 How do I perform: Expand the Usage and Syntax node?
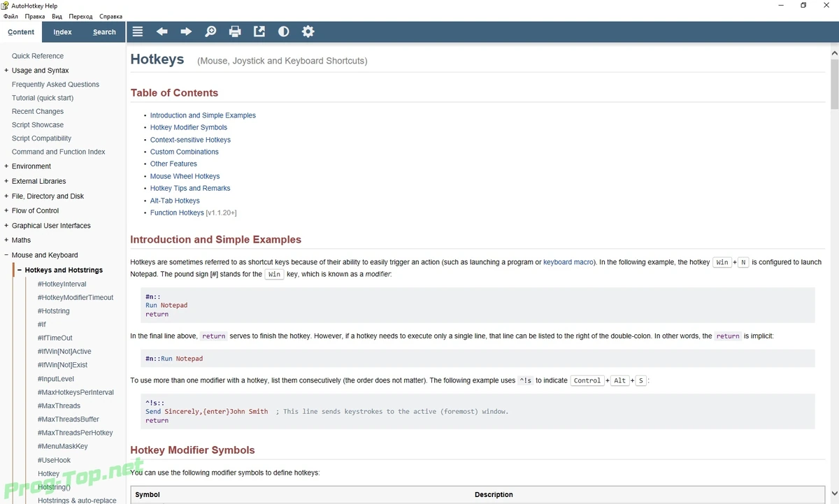6,71
